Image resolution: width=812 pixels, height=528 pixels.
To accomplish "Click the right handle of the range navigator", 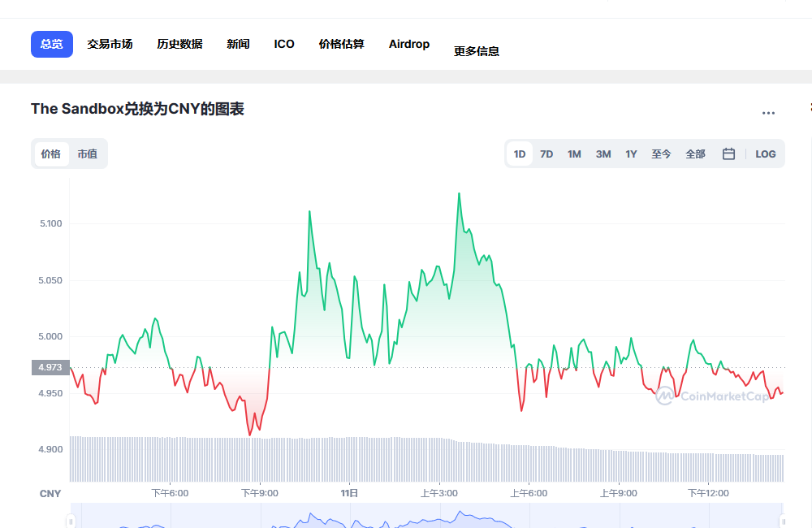I will [x=783, y=521].
